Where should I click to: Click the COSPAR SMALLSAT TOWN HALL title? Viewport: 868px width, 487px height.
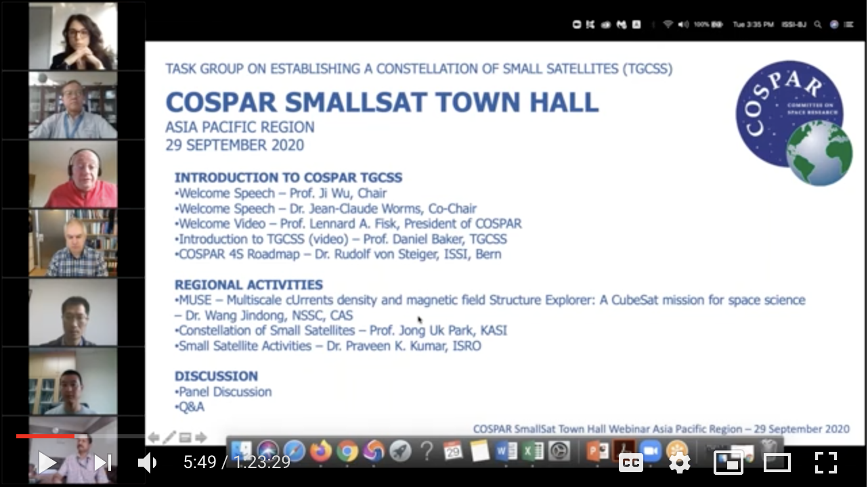click(x=383, y=101)
